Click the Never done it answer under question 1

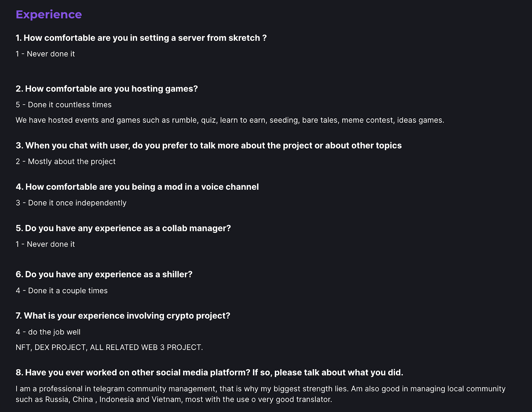pos(45,54)
